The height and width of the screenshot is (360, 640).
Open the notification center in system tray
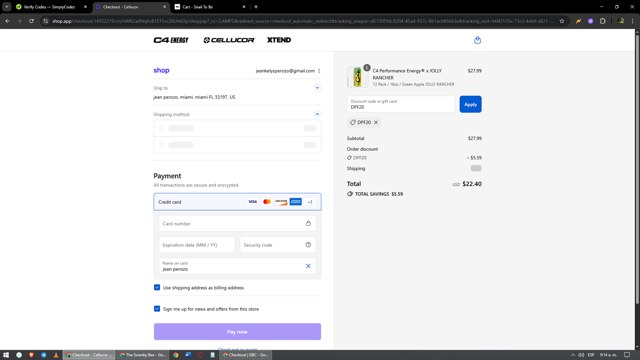pos(627,355)
